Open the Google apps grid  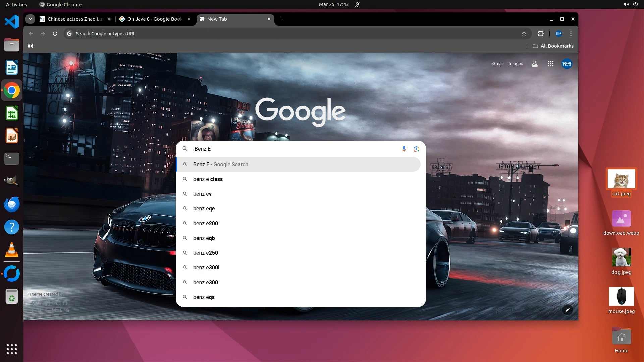(550, 64)
